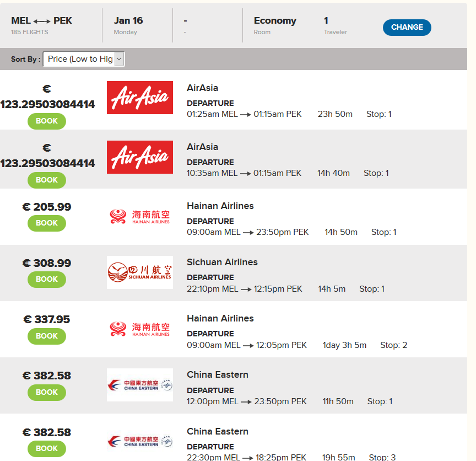Screen dimensions: 476x461
Task: Click the MEL to PEK route field
Action: pos(51,25)
